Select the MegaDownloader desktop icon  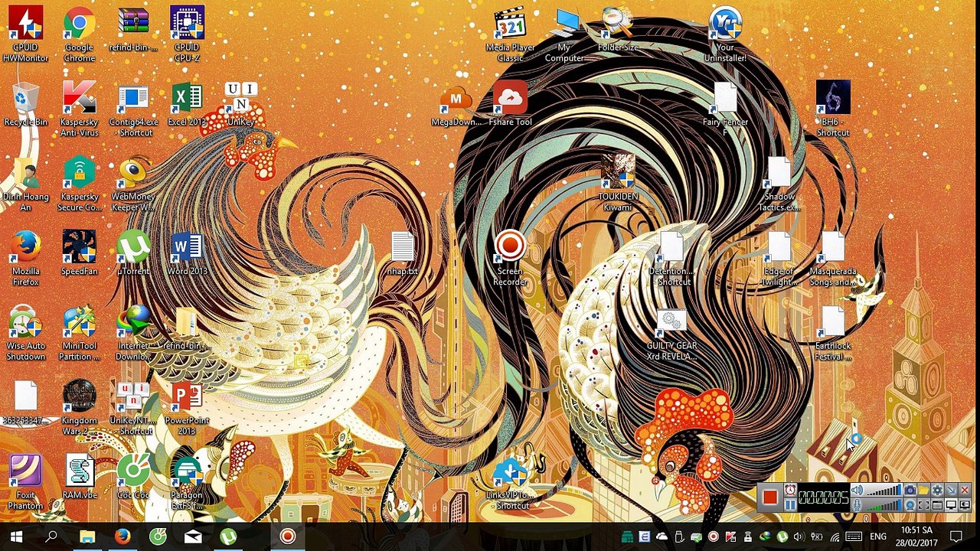click(456, 105)
